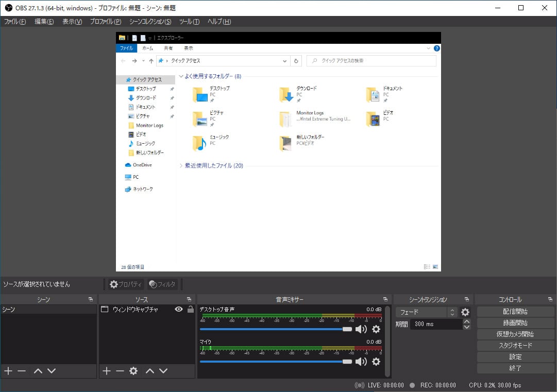557x392 pixels.
Task: Mute マイク speaker icon
Action: pos(361,362)
